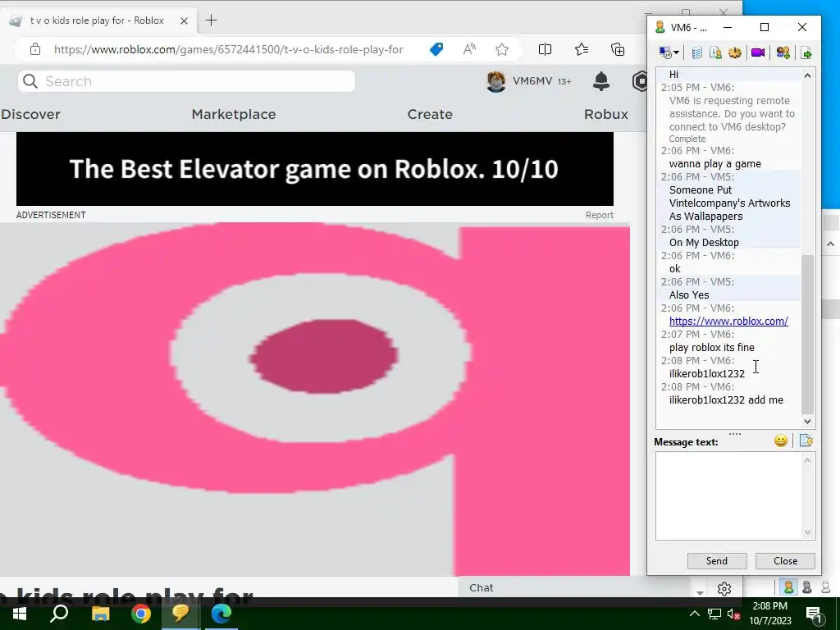Switch to Edge on taskbar
This screenshot has height=630, width=840.
(221, 613)
